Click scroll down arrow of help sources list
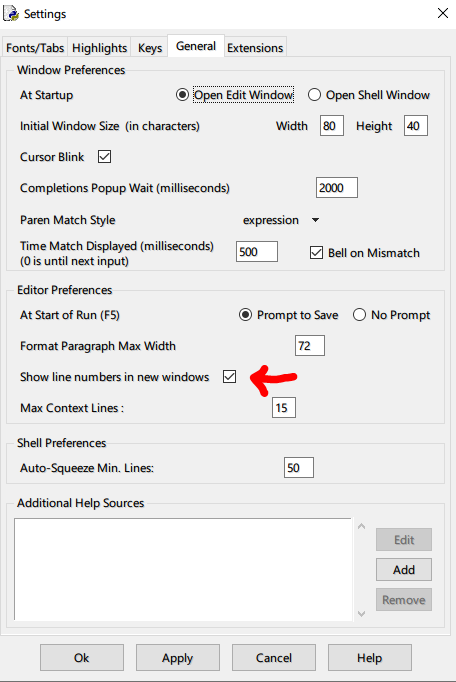 coord(361,614)
